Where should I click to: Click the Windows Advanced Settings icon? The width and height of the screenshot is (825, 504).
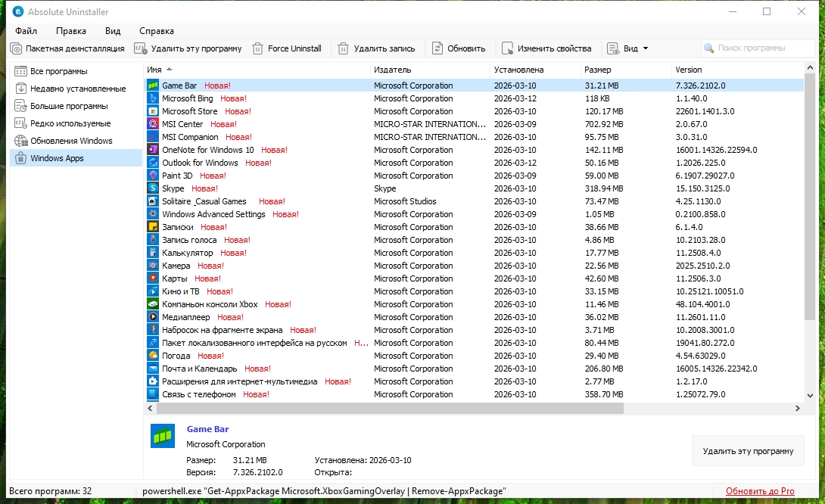pyautogui.click(x=153, y=214)
